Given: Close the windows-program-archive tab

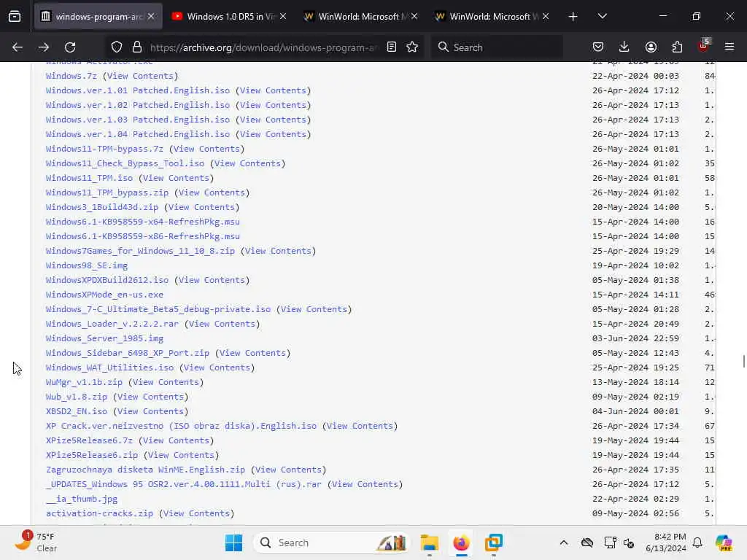Looking at the screenshot, I should tap(151, 17).
